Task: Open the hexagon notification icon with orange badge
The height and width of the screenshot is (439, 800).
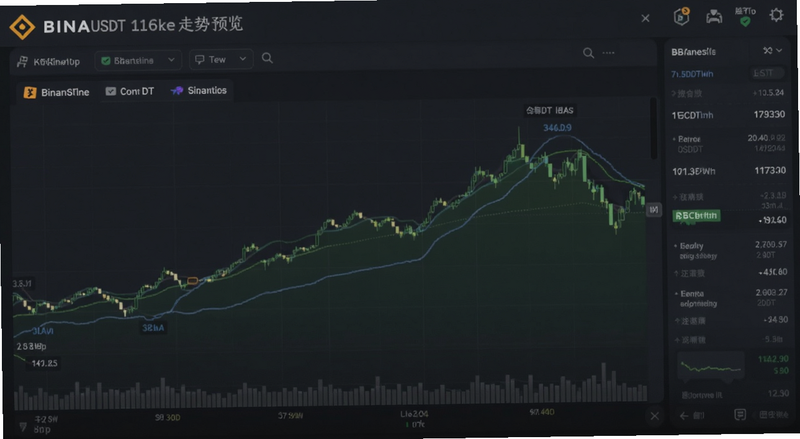Action: point(681,16)
